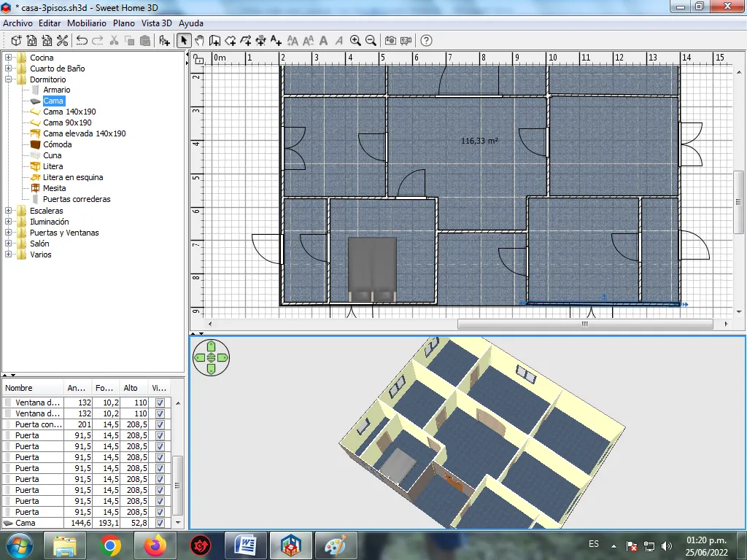Click the Decrease text size icon

tap(309, 41)
